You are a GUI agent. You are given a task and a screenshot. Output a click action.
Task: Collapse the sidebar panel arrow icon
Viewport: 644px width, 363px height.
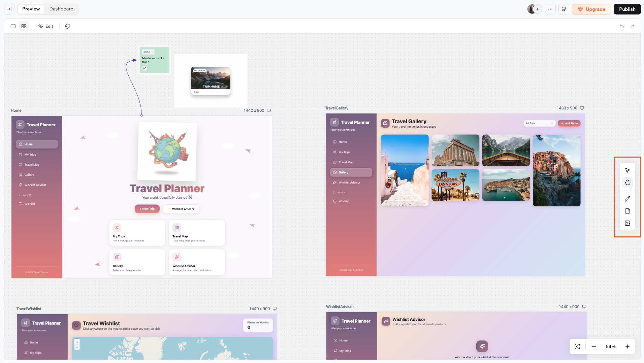tap(9, 9)
